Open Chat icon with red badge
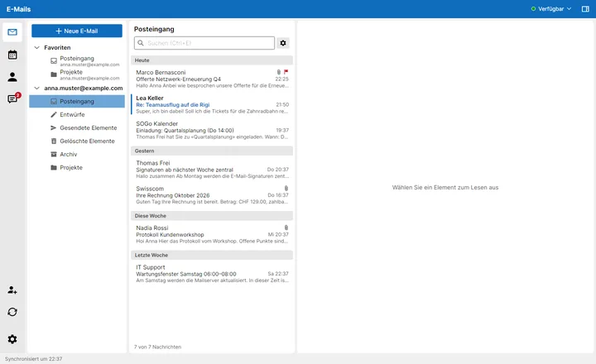 (13, 98)
